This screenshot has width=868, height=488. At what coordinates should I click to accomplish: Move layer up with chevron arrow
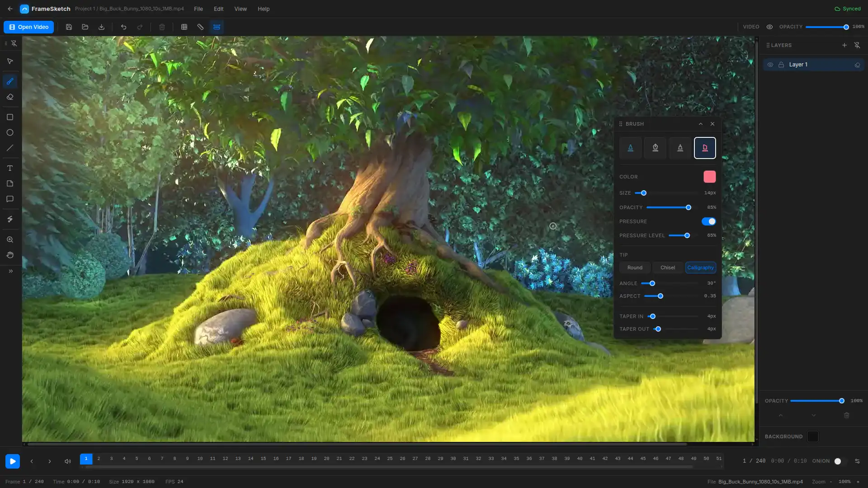[781, 415]
